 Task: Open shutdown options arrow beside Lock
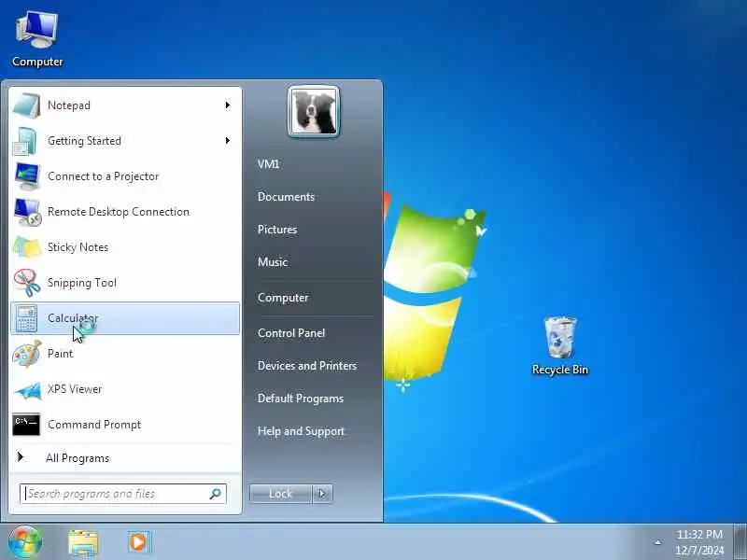click(x=322, y=494)
